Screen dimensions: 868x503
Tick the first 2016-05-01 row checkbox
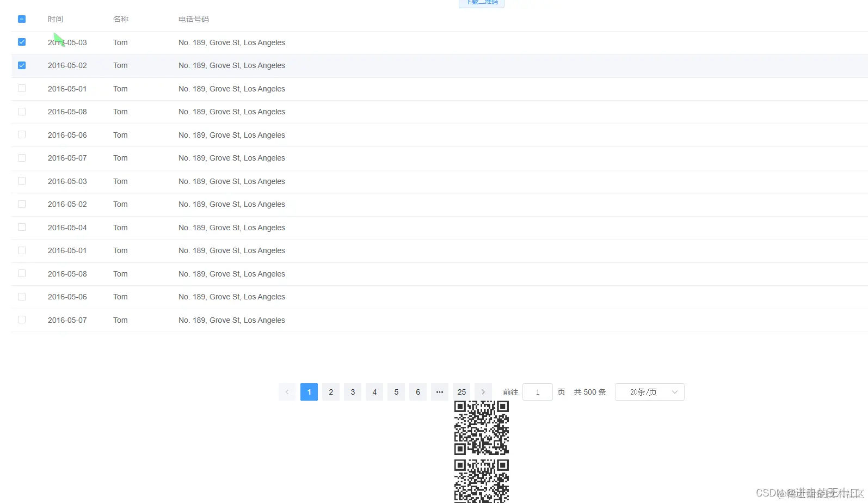point(22,88)
